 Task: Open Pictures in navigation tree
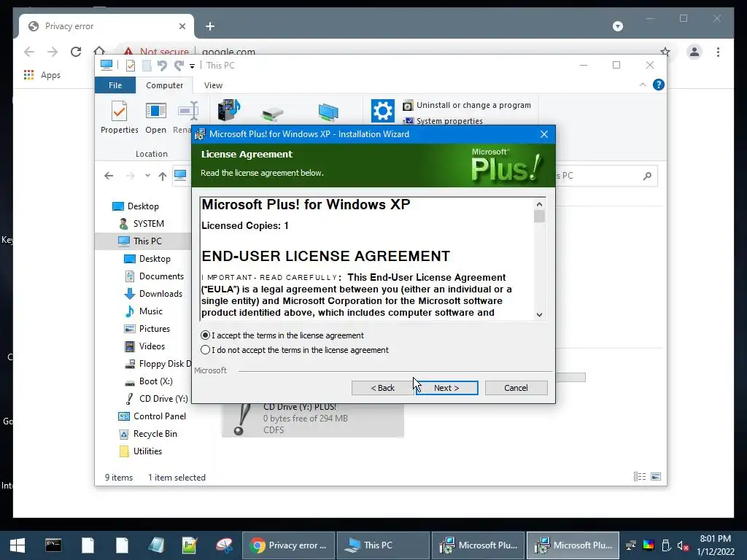pyautogui.click(x=155, y=329)
